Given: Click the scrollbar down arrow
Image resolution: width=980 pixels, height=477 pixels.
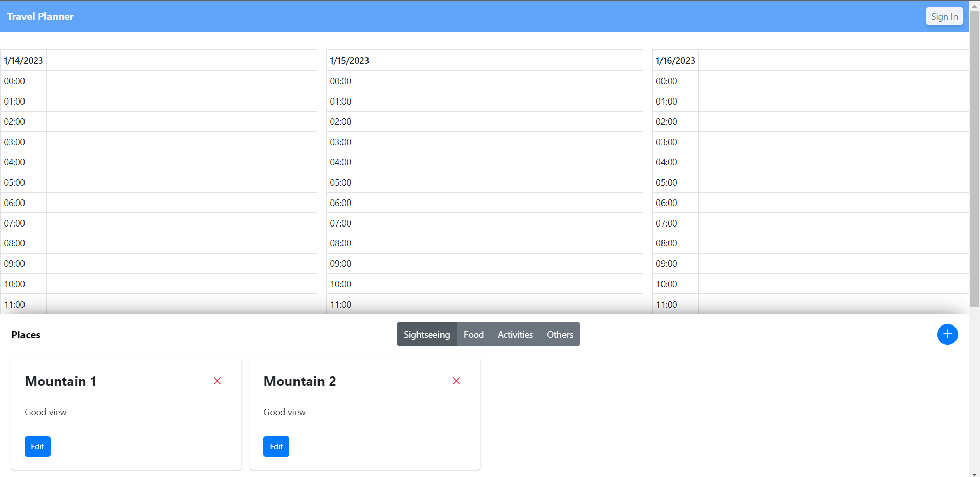Looking at the screenshot, I should tap(974, 472).
